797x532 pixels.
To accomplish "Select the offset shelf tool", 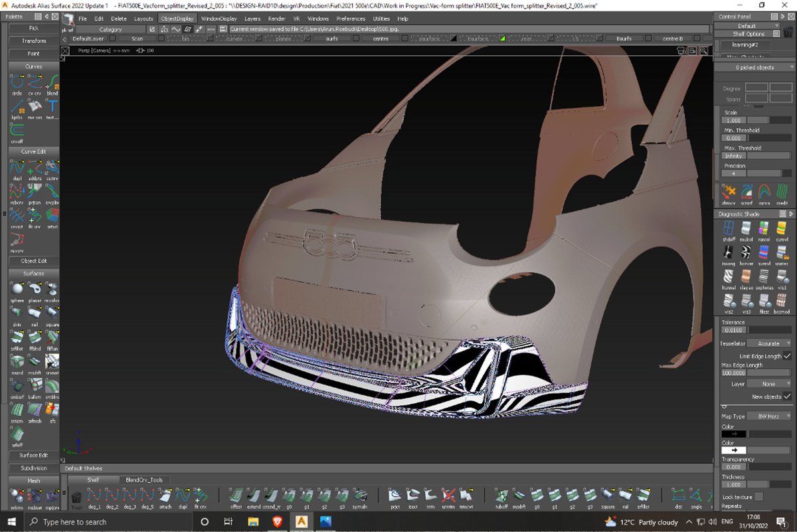I will pyautogui.click(x=236, y=497).
